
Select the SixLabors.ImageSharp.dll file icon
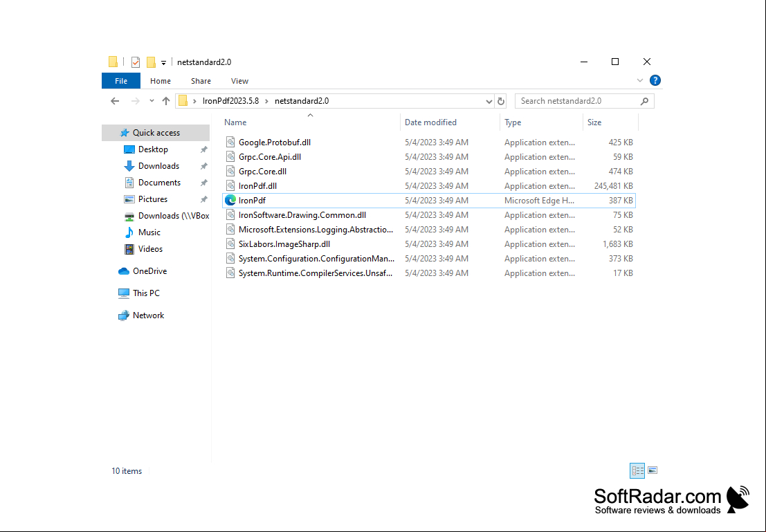[x=230, y=244]
